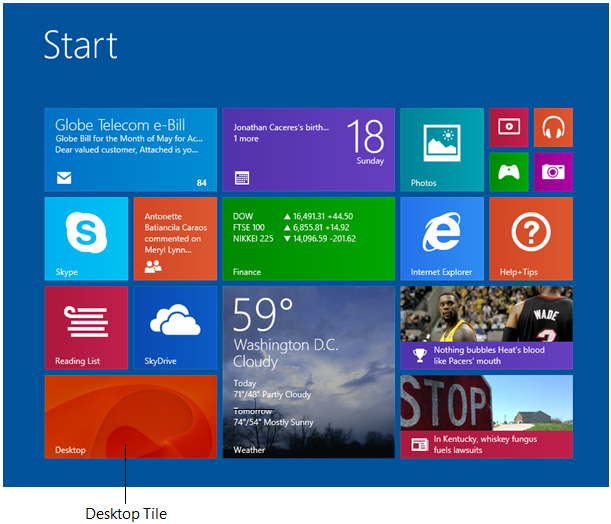
Task: Click the Start heading text
Action: tap(81, 45)
